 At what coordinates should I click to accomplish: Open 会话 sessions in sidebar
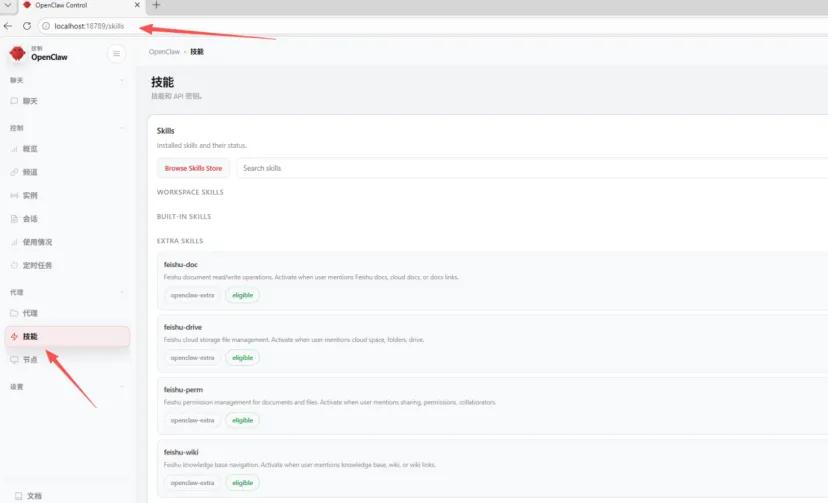coord(68,219)
